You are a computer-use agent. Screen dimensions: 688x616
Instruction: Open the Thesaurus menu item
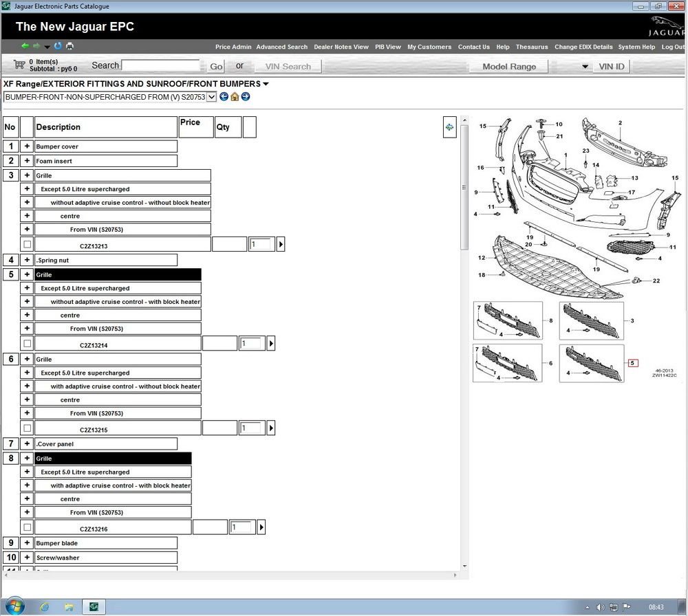pyautogui.click(x=532, y=47)
